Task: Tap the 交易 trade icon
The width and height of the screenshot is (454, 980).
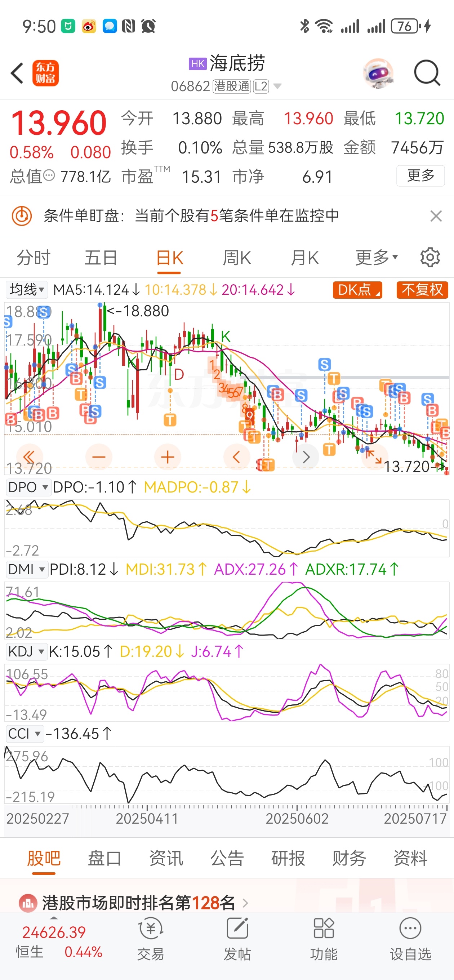Action: [151, 939]
